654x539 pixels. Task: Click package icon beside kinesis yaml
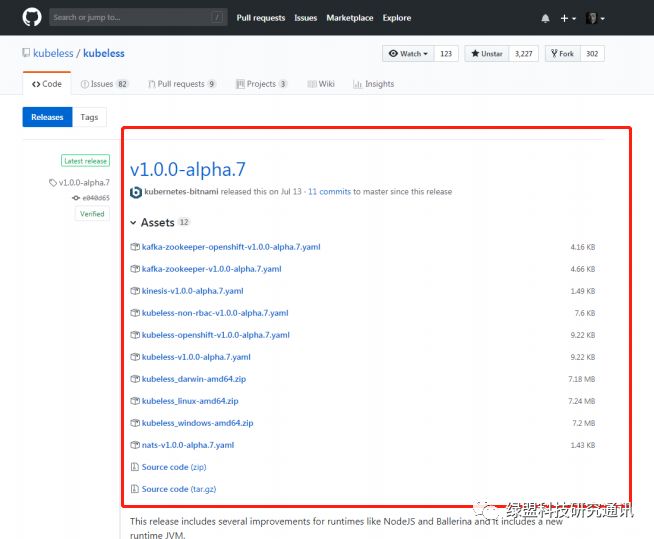[x=135, y=291]
